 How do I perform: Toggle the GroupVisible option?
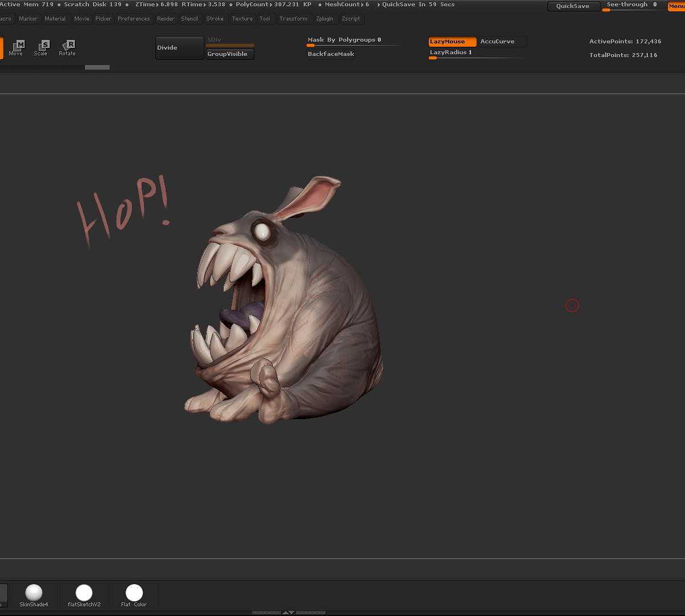coord(230,54)
